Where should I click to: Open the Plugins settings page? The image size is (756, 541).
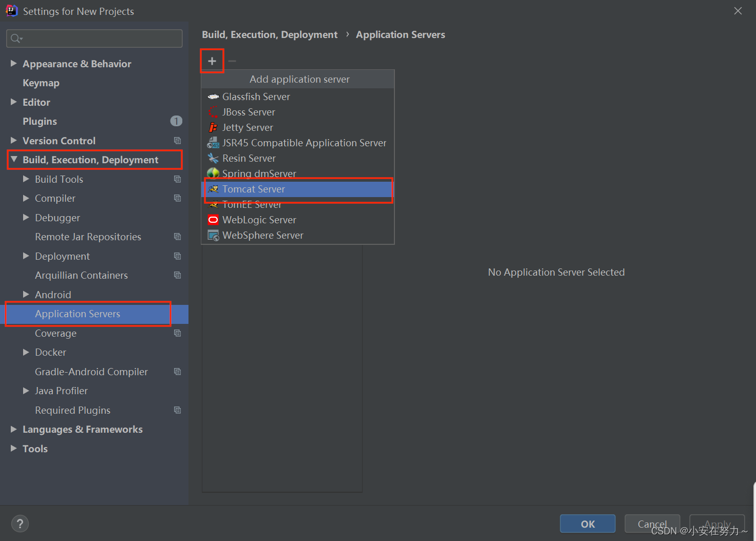click(x=40, y=121)
